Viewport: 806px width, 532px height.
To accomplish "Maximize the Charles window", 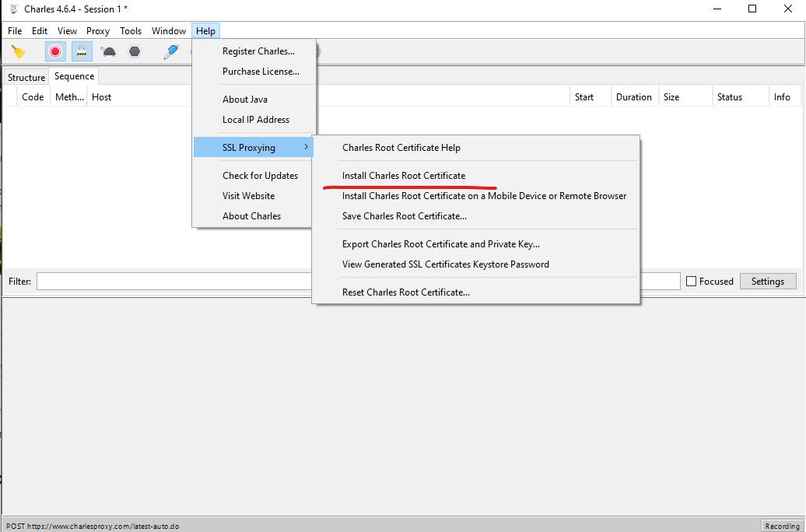I will tap(752, 9).
